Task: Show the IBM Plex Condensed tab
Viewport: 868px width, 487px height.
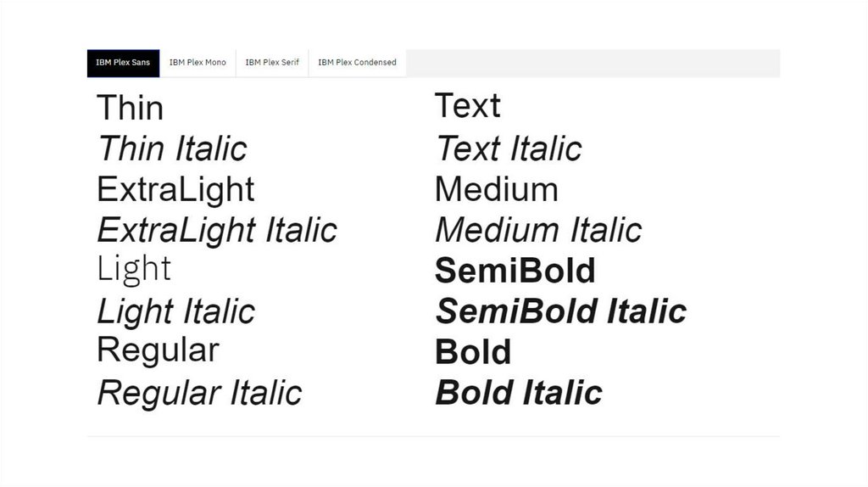Action: coord(357,63)
